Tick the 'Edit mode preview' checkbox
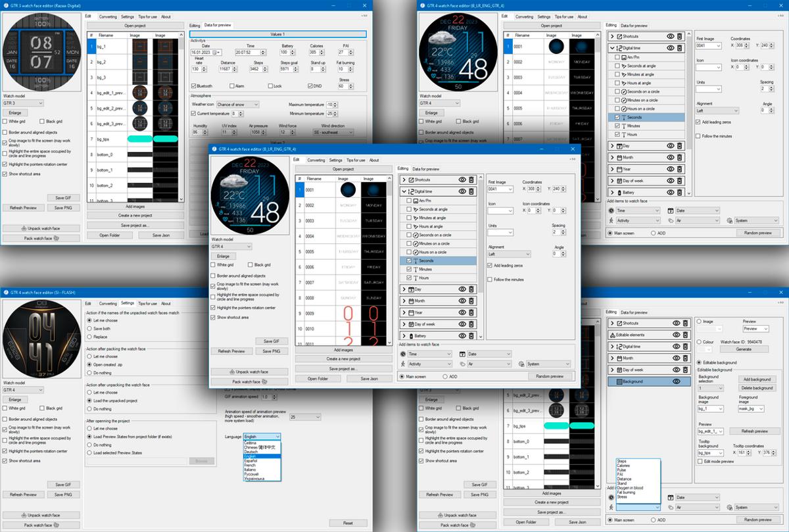 [700, 461]
